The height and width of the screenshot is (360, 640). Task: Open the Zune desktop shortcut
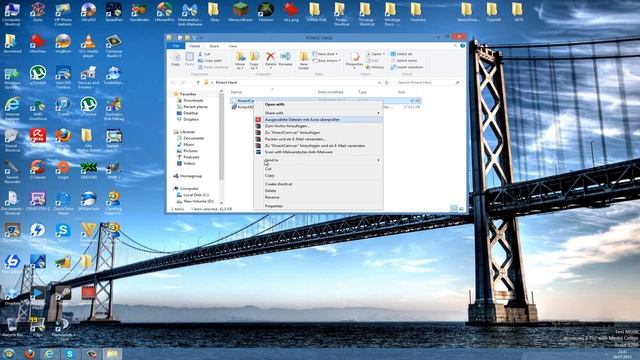click(x=38, y=12)
